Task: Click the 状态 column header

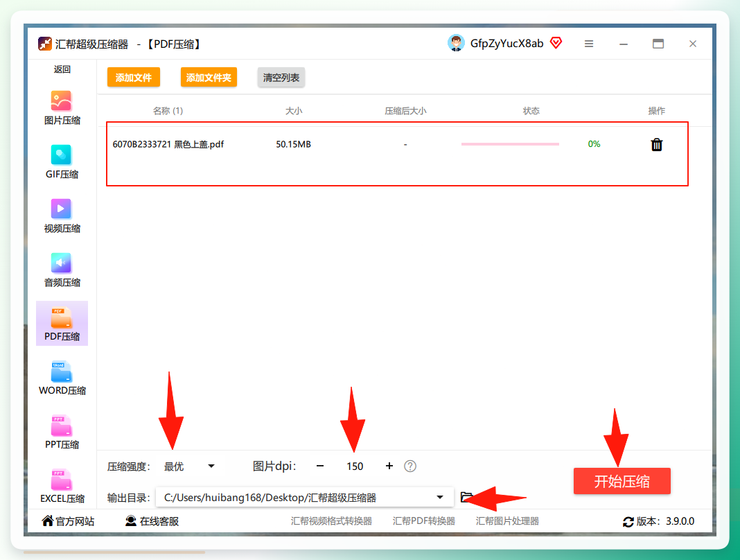Action: (x=531, y=111)
